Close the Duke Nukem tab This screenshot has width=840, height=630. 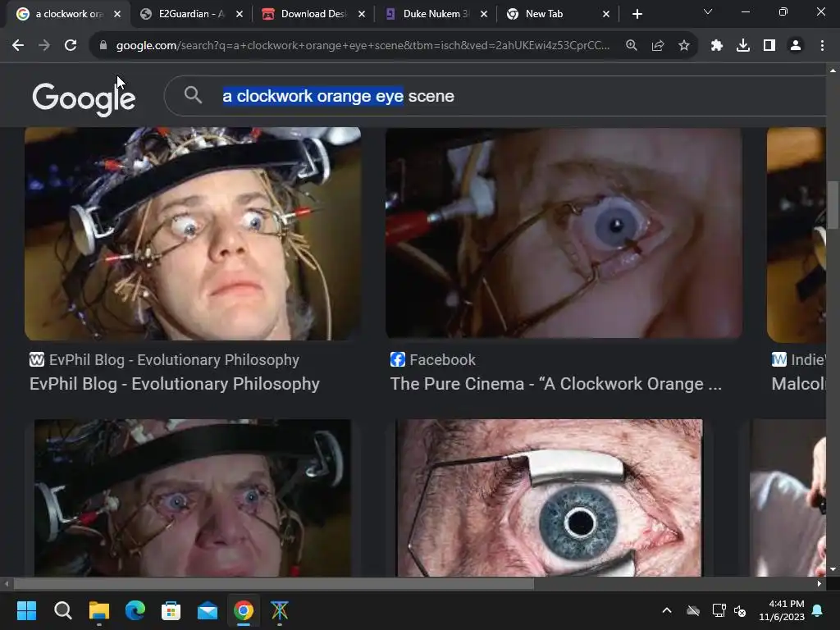coord(484,14)
